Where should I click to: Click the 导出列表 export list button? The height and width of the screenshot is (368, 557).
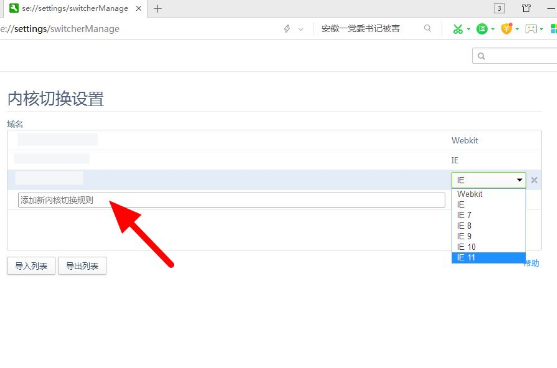coord(82,266)
